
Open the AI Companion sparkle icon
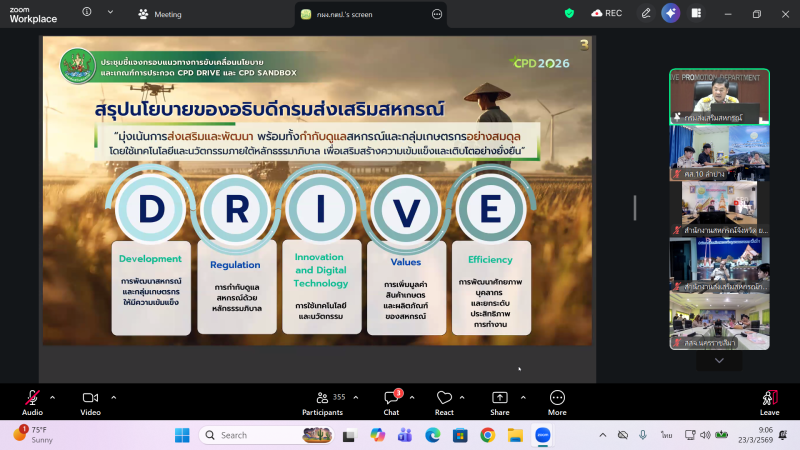671,13
